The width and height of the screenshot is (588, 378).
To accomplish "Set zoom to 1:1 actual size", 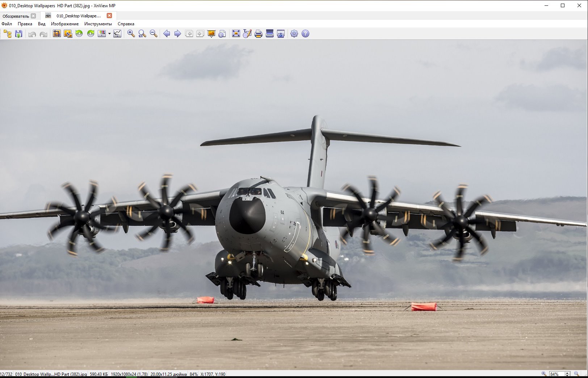I will click(142, 34).
